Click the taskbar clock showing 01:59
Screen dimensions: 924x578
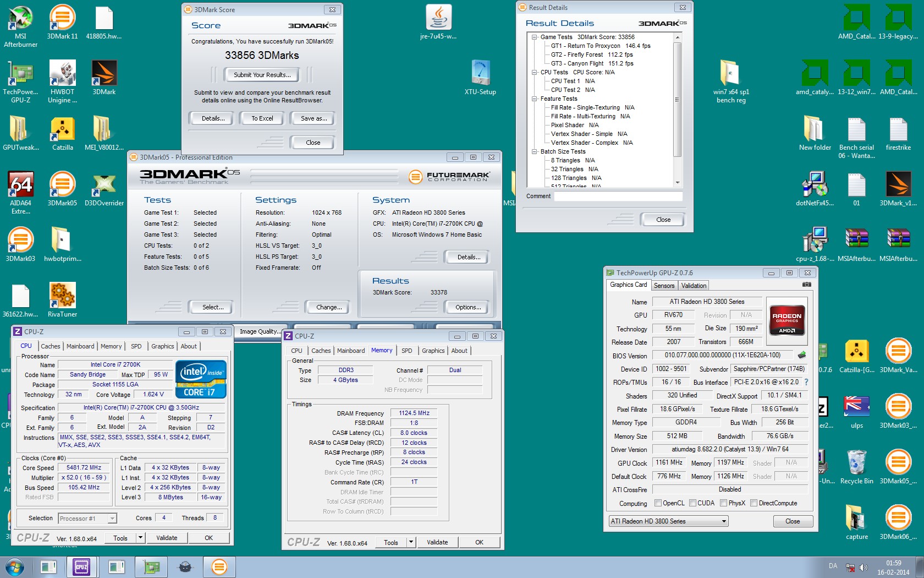tap(893, 568)
